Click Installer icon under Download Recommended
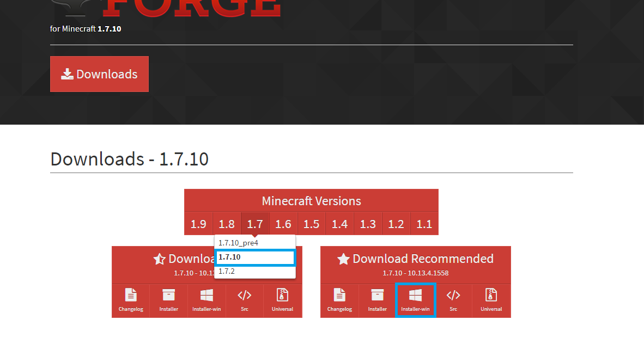This screenshot has width=644, height=338. [377, 300]
